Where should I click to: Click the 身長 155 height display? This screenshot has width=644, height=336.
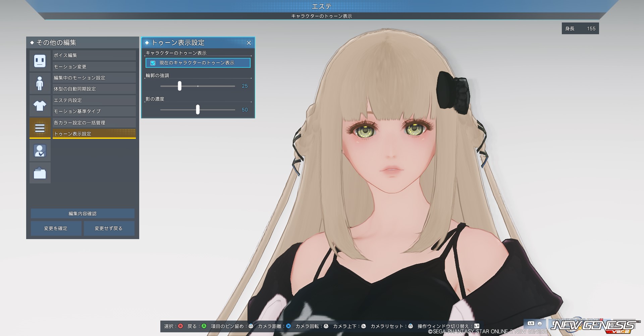[580, 29]
